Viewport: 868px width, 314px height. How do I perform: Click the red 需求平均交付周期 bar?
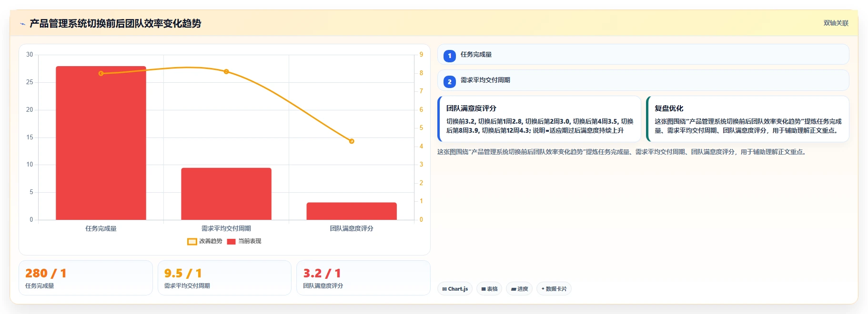(226, 194)
